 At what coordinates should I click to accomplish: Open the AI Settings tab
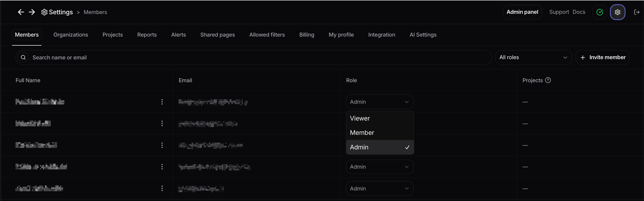tap(423, 35)
